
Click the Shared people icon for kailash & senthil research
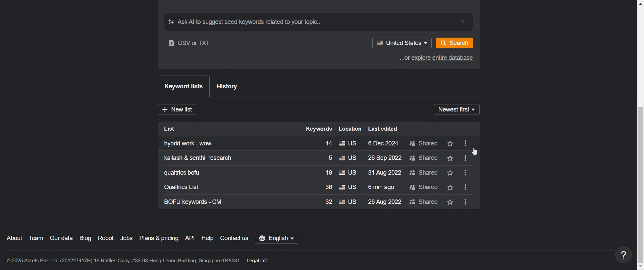(x=413, y=158)
